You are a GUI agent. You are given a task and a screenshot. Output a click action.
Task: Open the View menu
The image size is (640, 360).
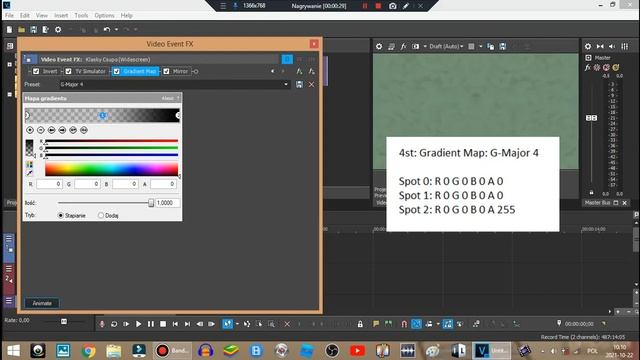point(42,16)
